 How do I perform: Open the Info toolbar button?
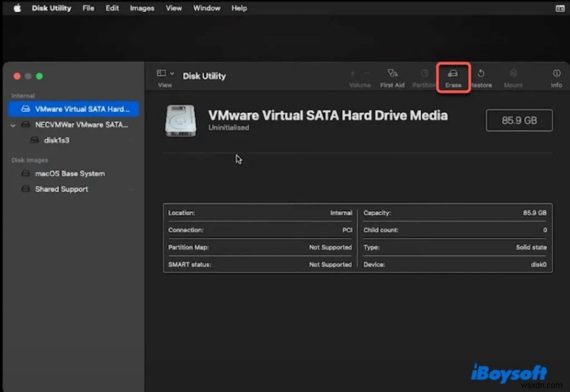pos(556,78)
